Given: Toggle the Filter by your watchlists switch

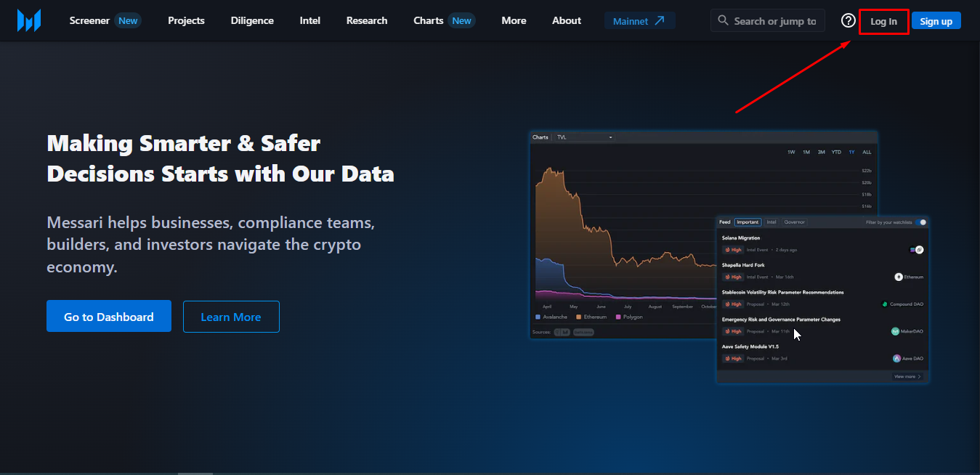Looking at the screenshot, I should pos(921,222).
